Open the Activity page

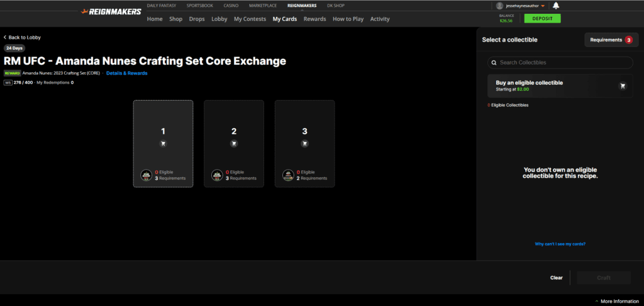tap(380, 19)
